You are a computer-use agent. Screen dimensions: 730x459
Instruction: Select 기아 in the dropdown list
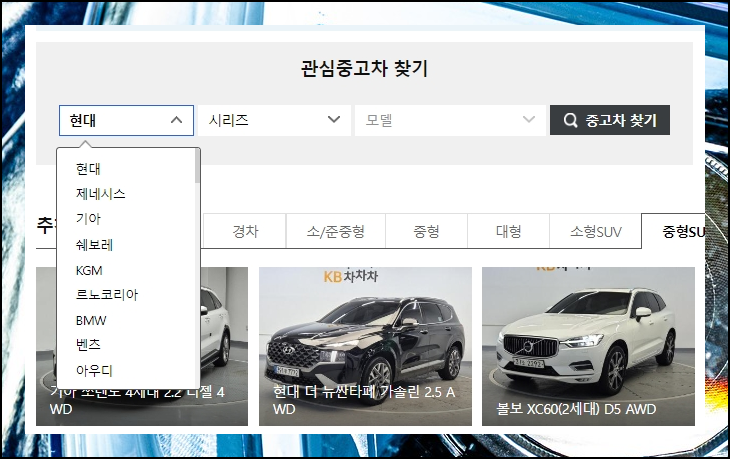coord(88,219)
